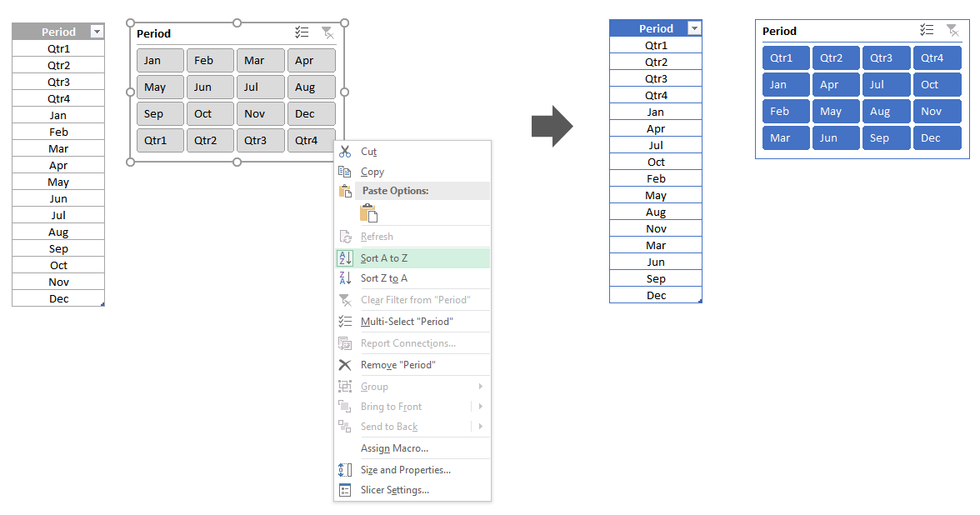Toggle the Dec button in the left slicer
This screenshot has height=515, width=980.
tap(310, 113)
